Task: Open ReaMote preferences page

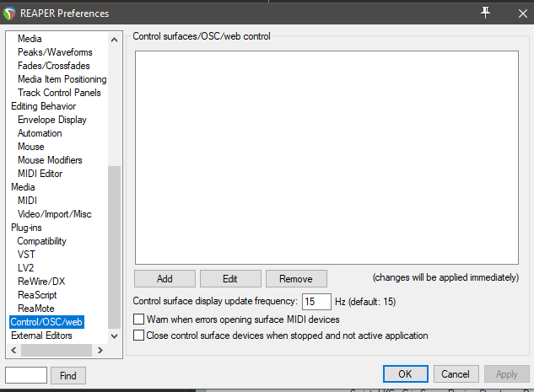Action: coord(35,309)
